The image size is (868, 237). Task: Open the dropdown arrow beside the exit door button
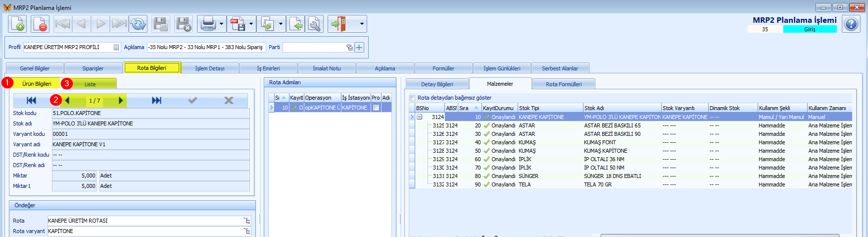(x=362, y=24)
